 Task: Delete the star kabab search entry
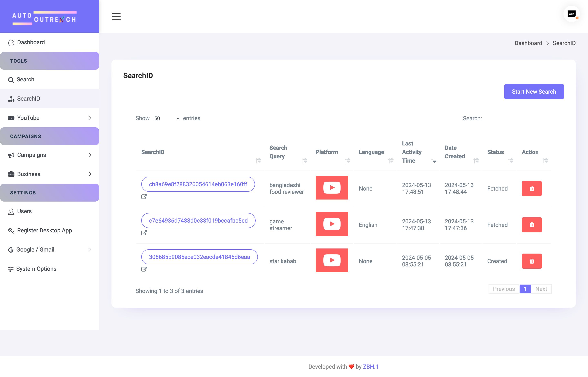(x=531, y=261)
